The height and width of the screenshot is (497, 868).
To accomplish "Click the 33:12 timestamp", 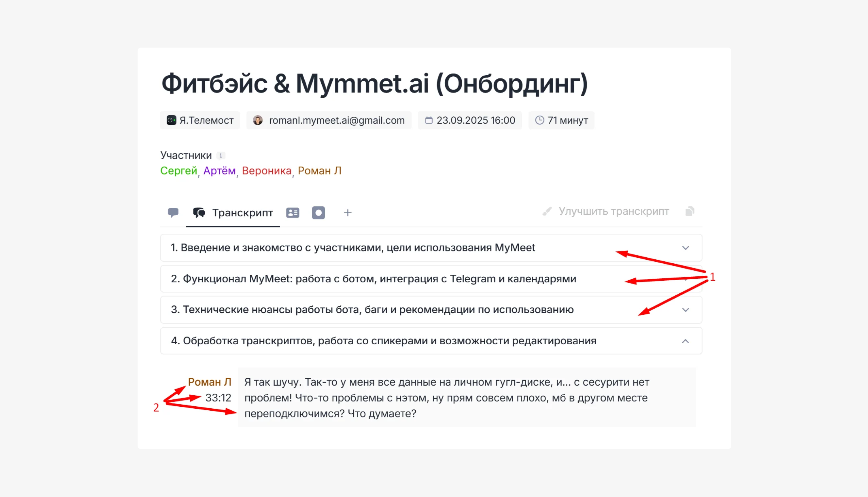I will 218,398.
